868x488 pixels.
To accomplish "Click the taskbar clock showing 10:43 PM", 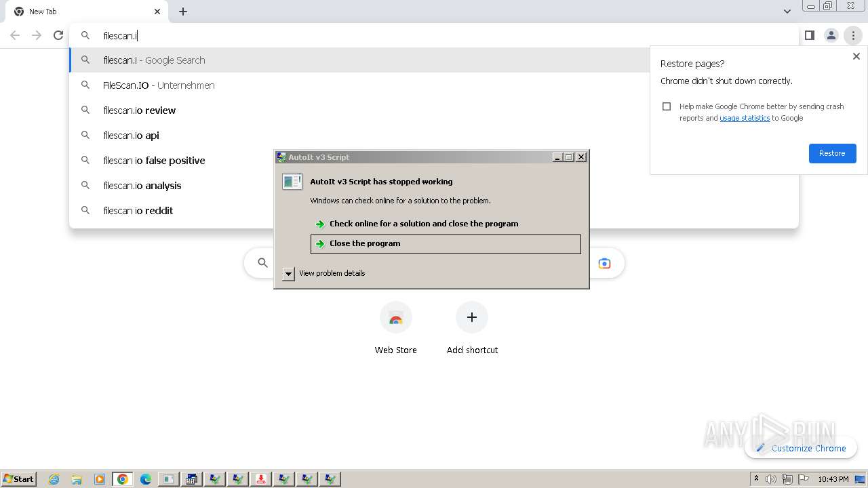I will point(833,479).
